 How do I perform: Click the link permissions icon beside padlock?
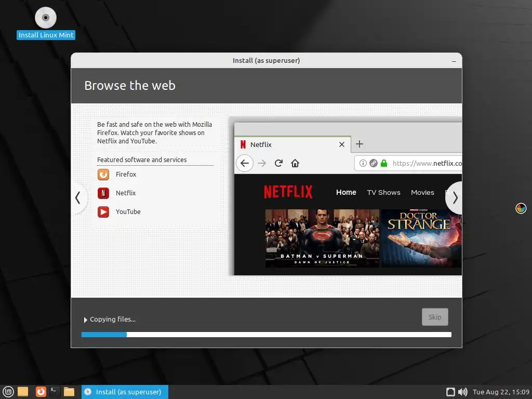point(373,163)
